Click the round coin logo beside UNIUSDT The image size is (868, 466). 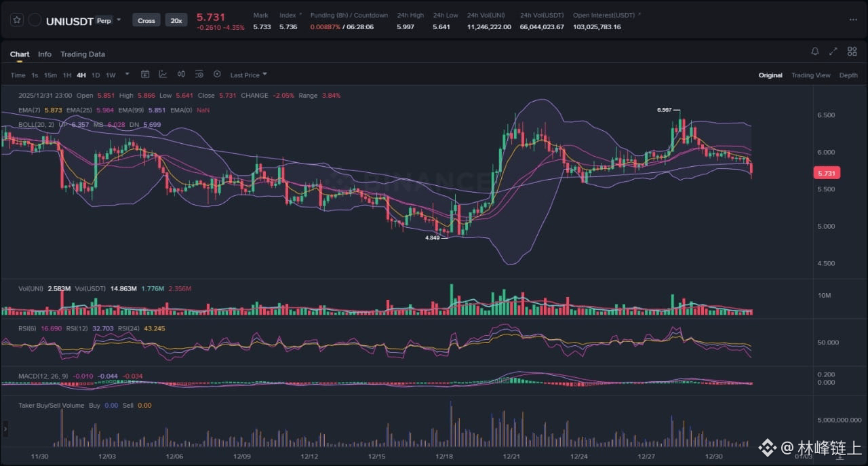pos(35,20)
